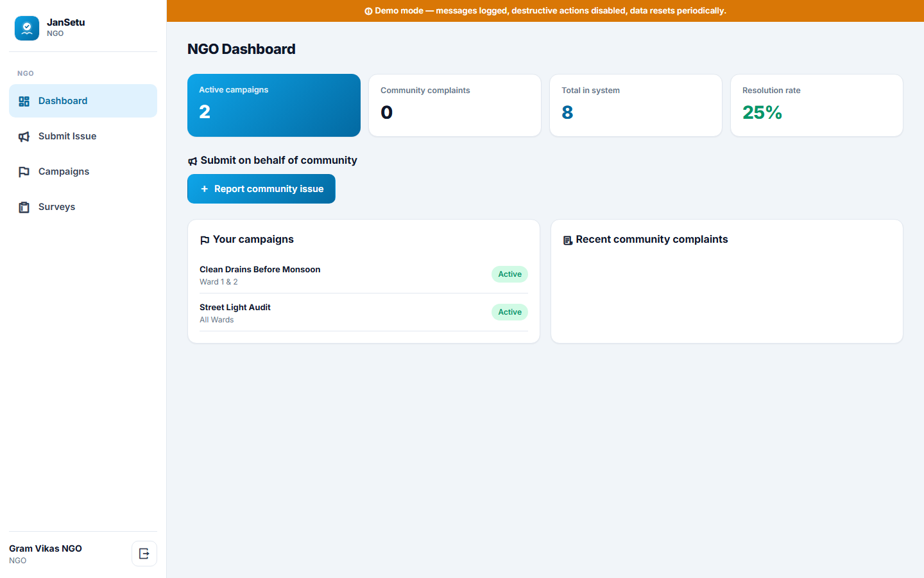This screenshot has height=578, width=924.
Task: Click Active badge for Street Light Audit
Action: click(509, 312)
